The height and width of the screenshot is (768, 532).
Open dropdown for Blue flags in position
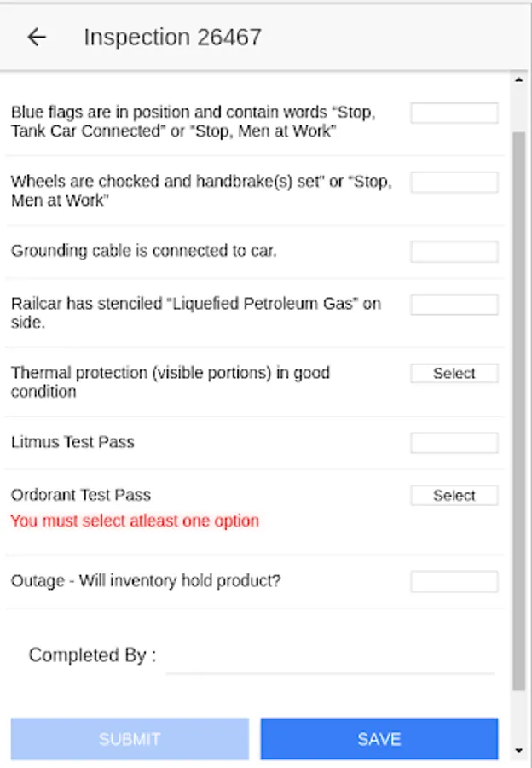[x=454, y=113]
